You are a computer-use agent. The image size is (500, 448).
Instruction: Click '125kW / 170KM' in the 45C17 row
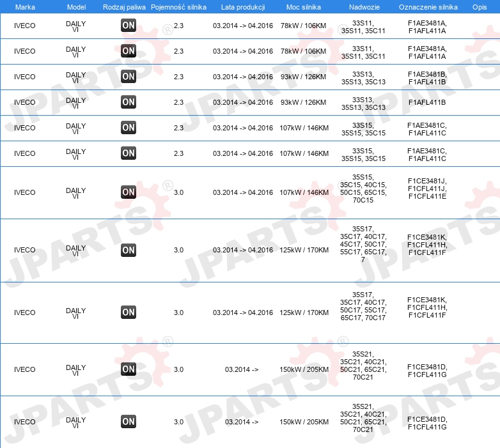click(304, 250)
